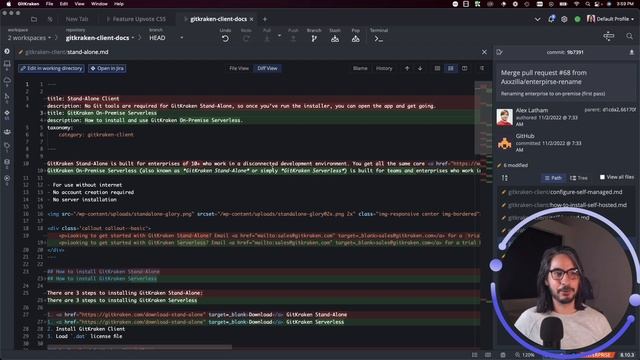Switch to hunk diff layout icon
The image size is (640, 360).
[x=437, y=69]
